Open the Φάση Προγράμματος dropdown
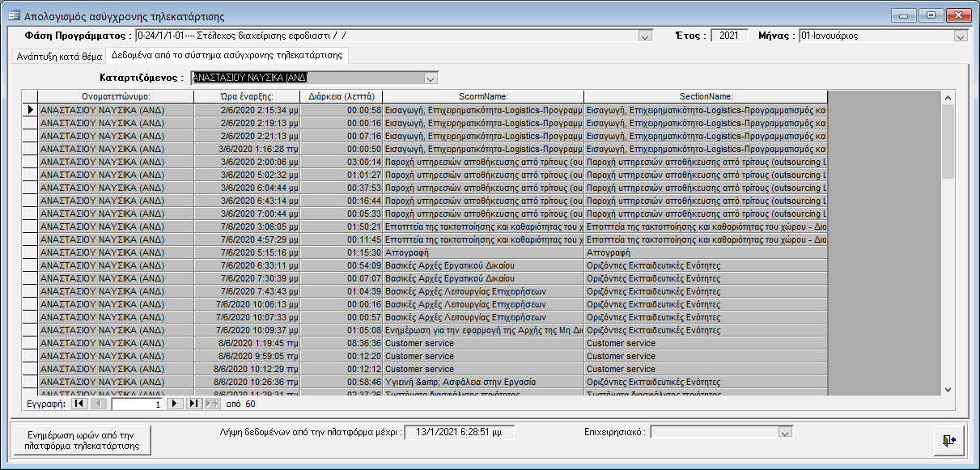 pyautogui.click(x=645, y=36)
